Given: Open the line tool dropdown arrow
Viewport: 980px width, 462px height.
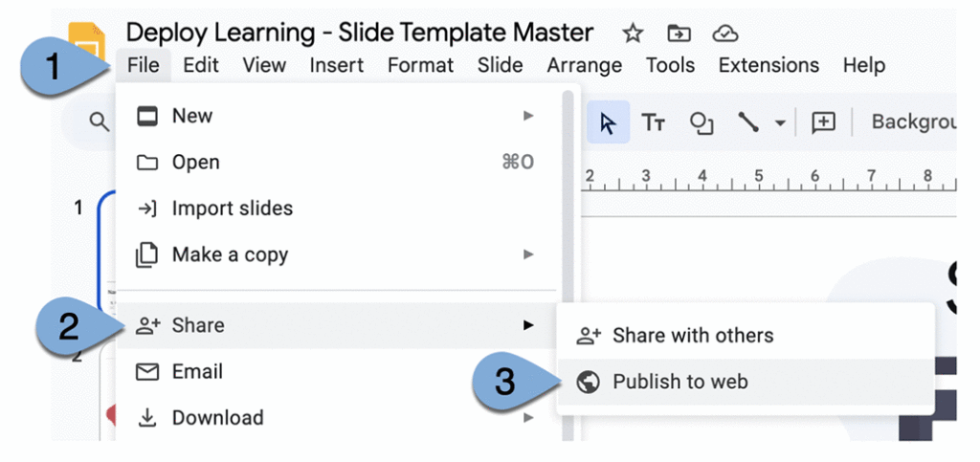Looking at the screenshot, I should click(780, 123).
